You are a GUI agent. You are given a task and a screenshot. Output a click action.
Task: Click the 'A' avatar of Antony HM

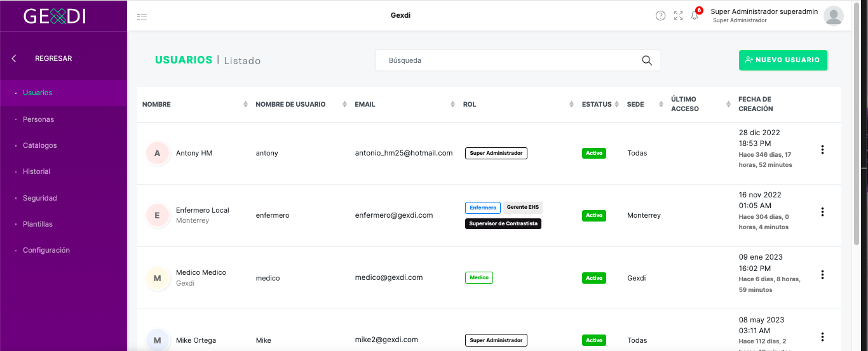(157, 153)
